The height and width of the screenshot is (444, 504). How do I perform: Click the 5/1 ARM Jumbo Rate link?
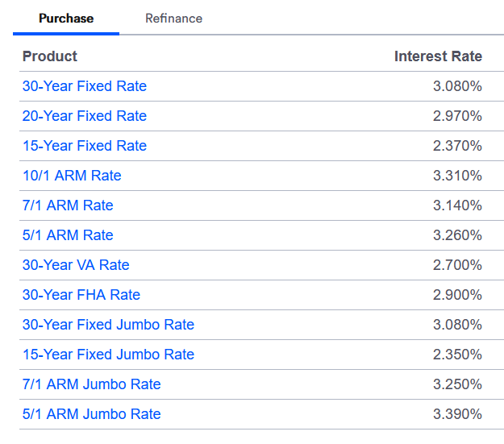91,414
